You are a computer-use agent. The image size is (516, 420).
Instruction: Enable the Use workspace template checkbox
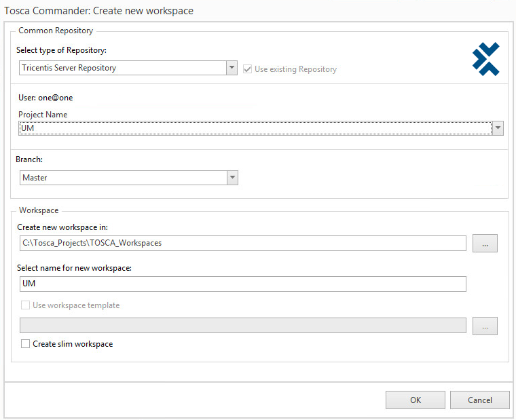click(x=26, y=305)
